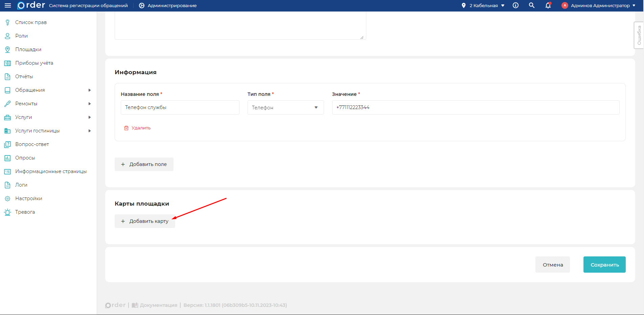Expand the Услуги гостиницы submenu
644x315 pixels.
[90, 131]
